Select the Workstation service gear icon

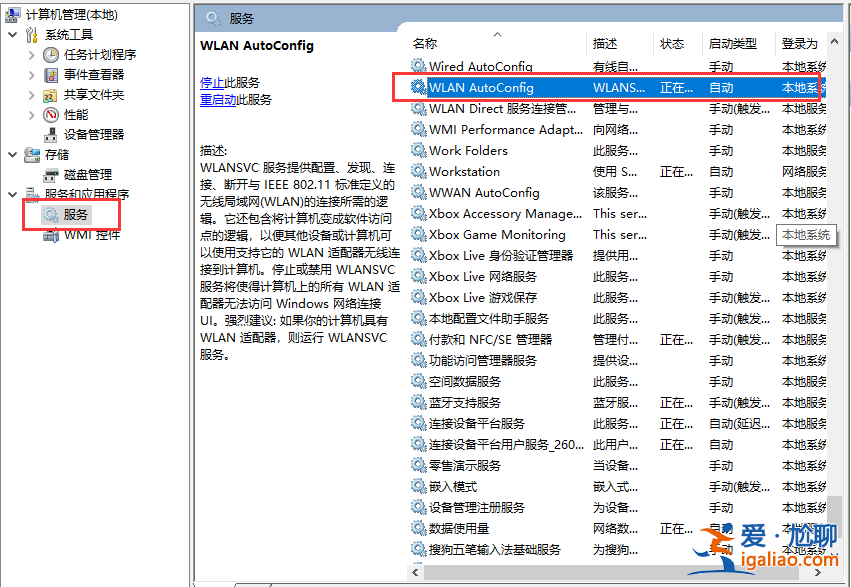tap(417, 171)
